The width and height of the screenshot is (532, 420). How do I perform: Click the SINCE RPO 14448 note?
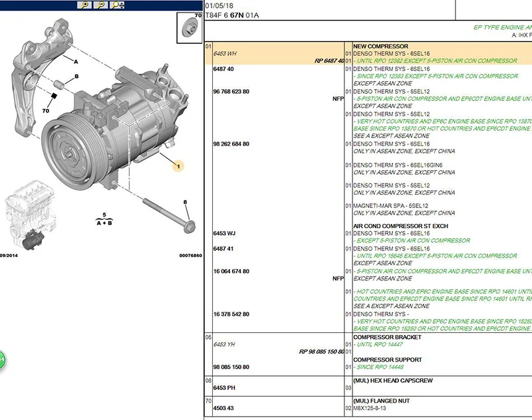[x=378, y=367]
